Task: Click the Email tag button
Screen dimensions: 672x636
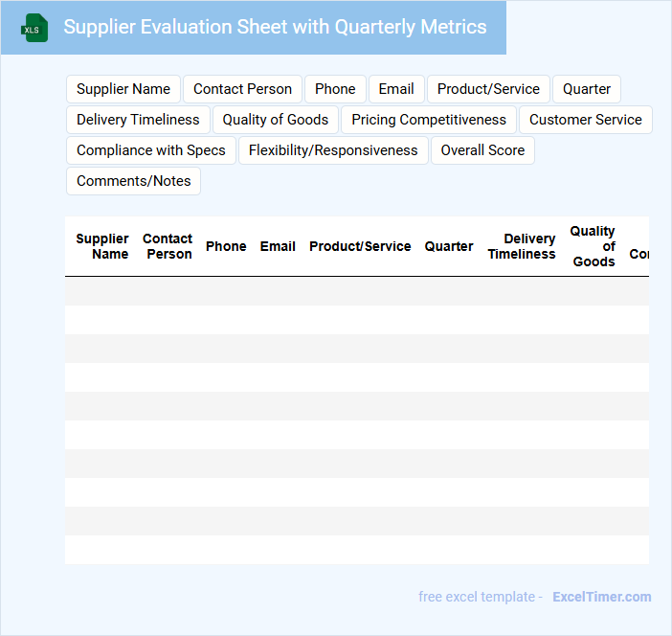Action: coord(396,89)
